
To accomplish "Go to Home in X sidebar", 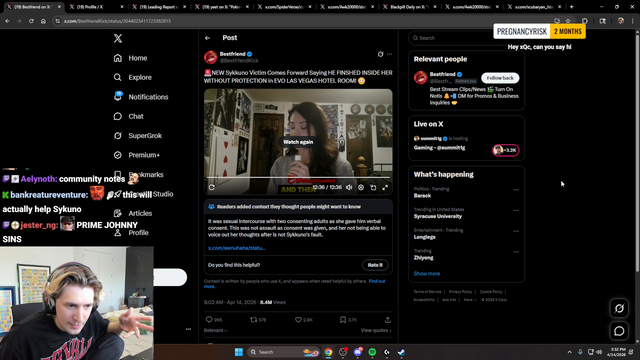I will (x=131, y=58).
